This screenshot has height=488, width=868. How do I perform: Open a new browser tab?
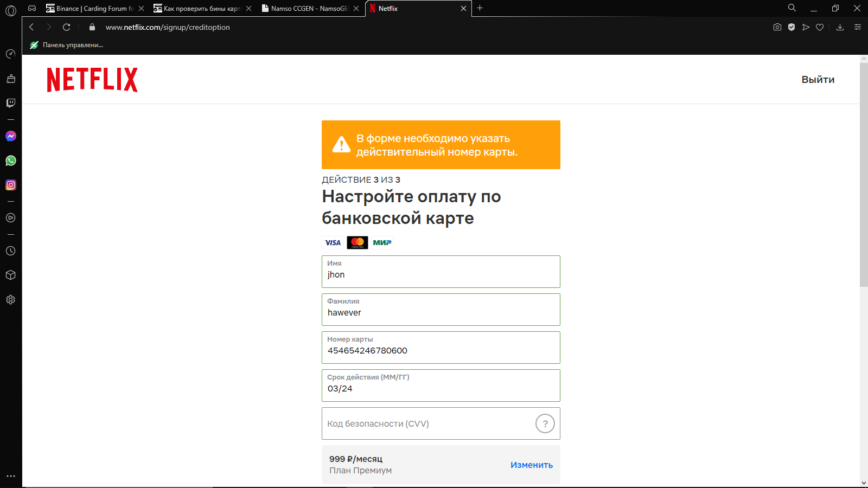[480, 8]
